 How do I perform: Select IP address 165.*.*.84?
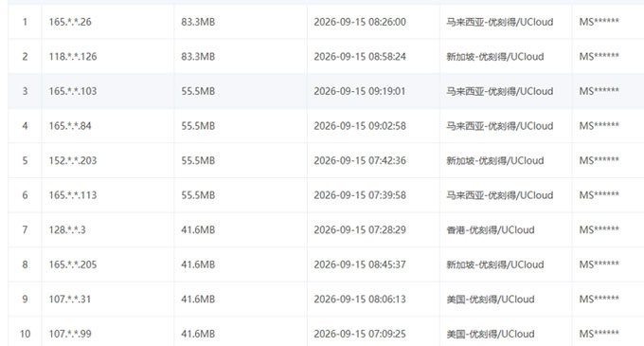(x=70, y=126)
